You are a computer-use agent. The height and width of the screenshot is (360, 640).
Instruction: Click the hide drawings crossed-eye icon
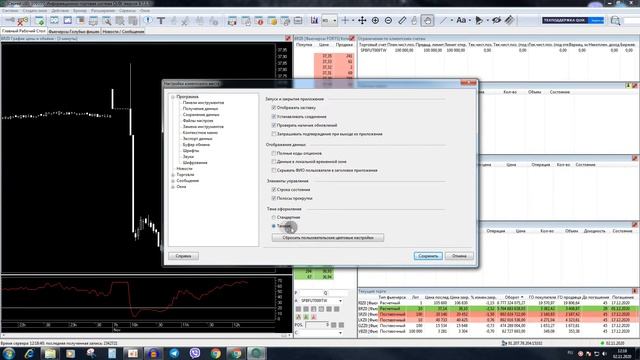pyautogui.click(x=496, y=20)
